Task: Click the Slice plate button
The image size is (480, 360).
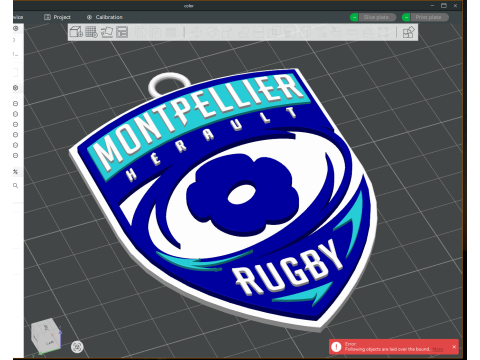Action: 377,17
